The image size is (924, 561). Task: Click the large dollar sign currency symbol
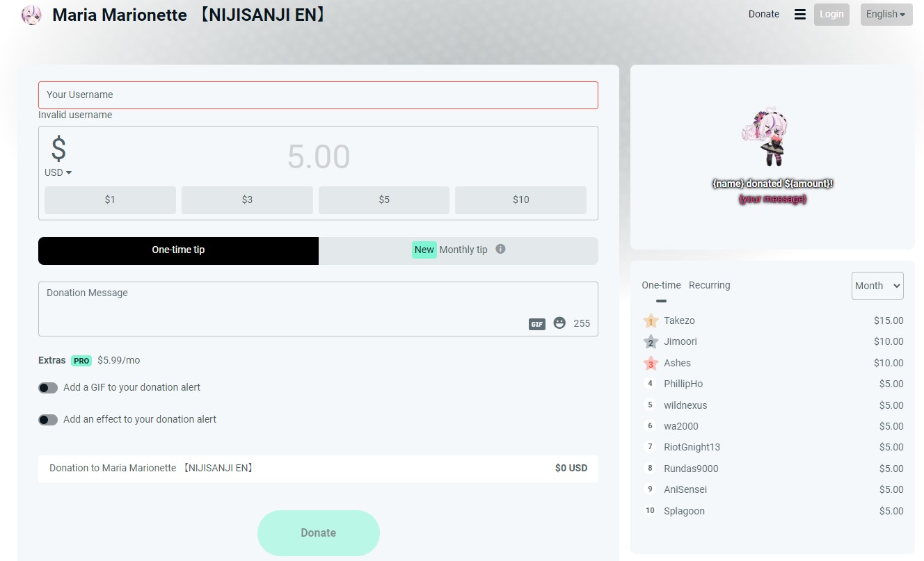coord(59,149)
